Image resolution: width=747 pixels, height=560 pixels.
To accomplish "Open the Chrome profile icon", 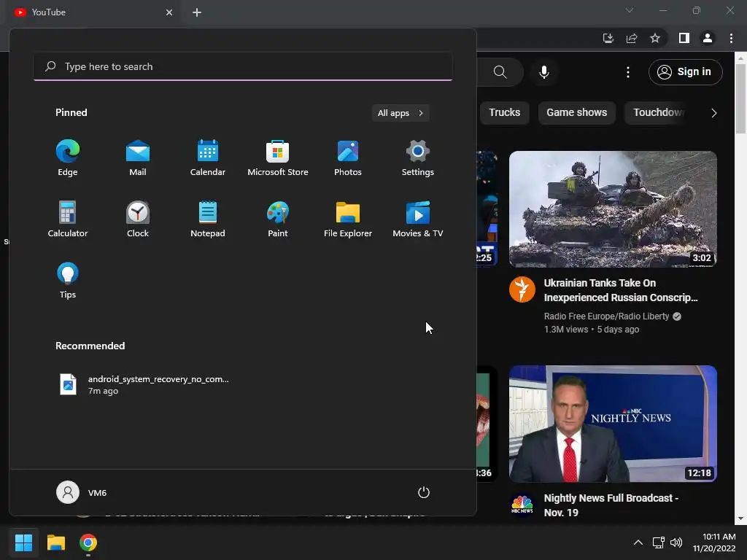I will [708, 38].
